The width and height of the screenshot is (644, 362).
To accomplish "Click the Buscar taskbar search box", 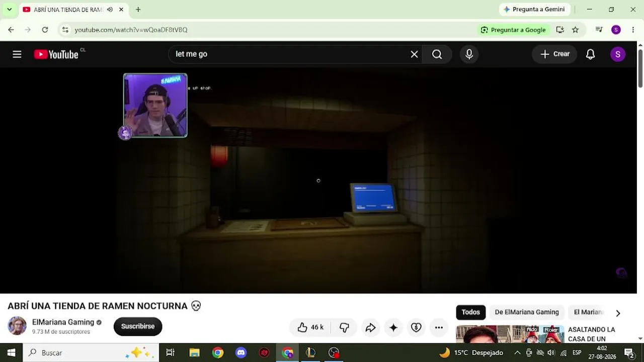I will [91, 352].
